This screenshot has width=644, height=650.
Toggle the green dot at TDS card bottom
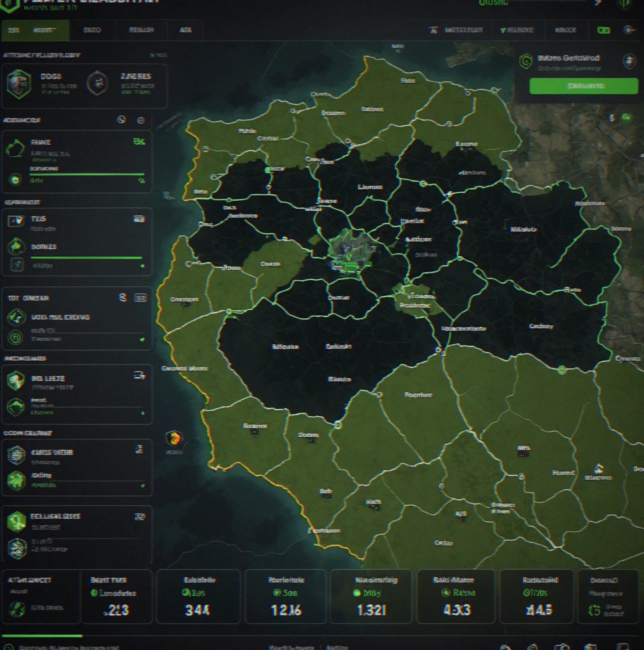[142, 266]
